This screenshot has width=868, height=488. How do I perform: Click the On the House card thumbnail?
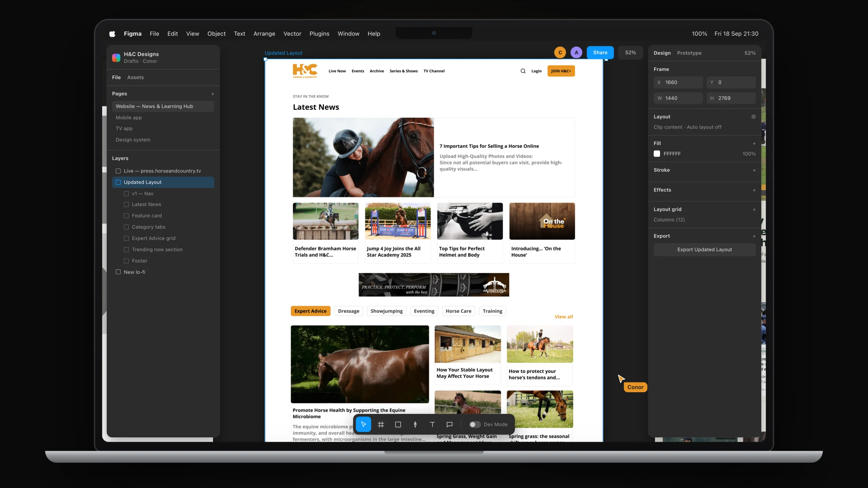pos(542,221)
